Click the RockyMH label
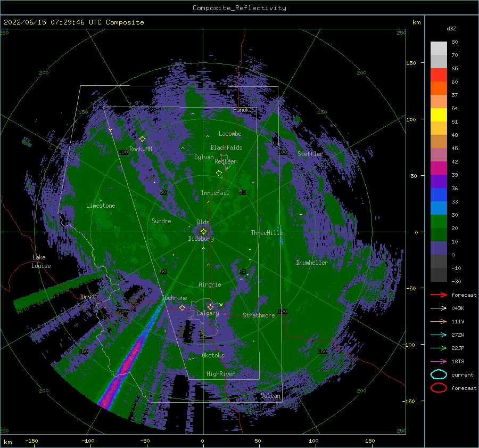The width and height of the screenshot is (479, 448). 141,149
